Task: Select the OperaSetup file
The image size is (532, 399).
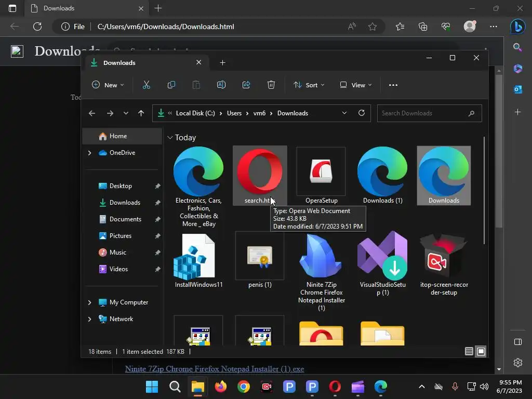Action: click(321, 176)
